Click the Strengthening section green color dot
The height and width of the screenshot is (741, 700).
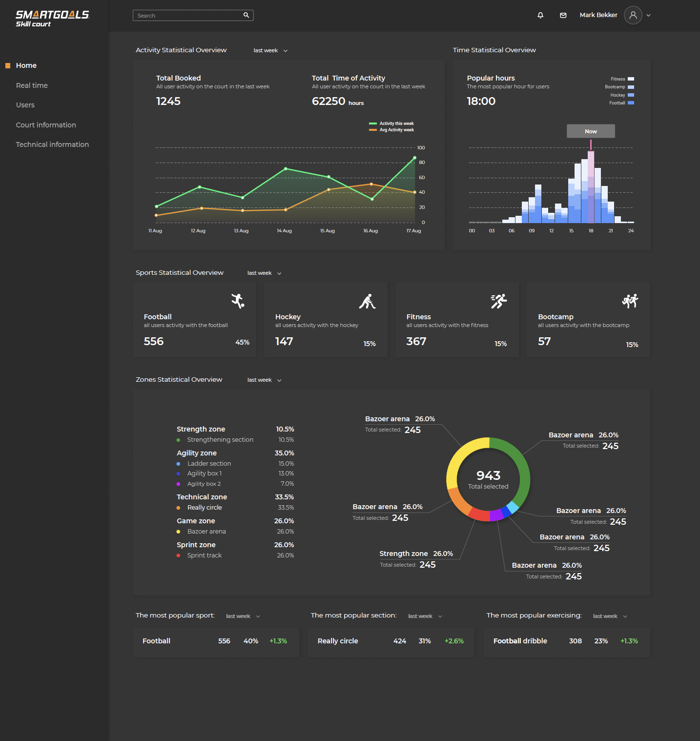point(179,440)
